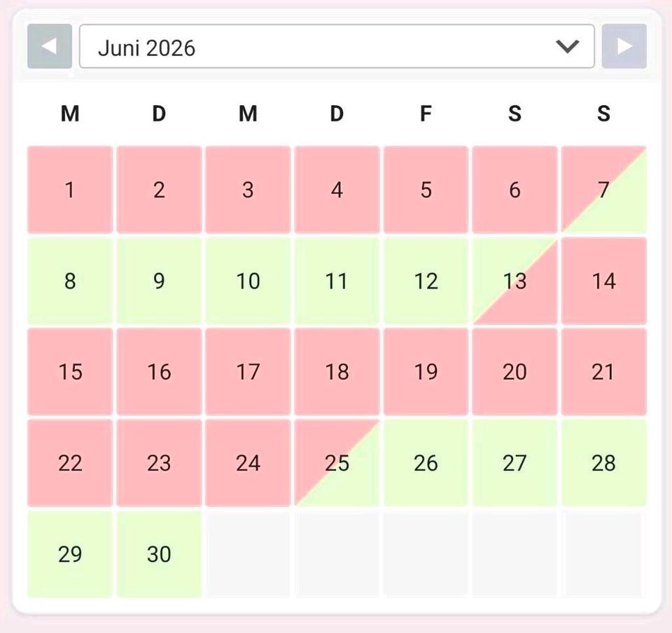Select Saturday June 27

pyautogui.click(x=514, y=463)
